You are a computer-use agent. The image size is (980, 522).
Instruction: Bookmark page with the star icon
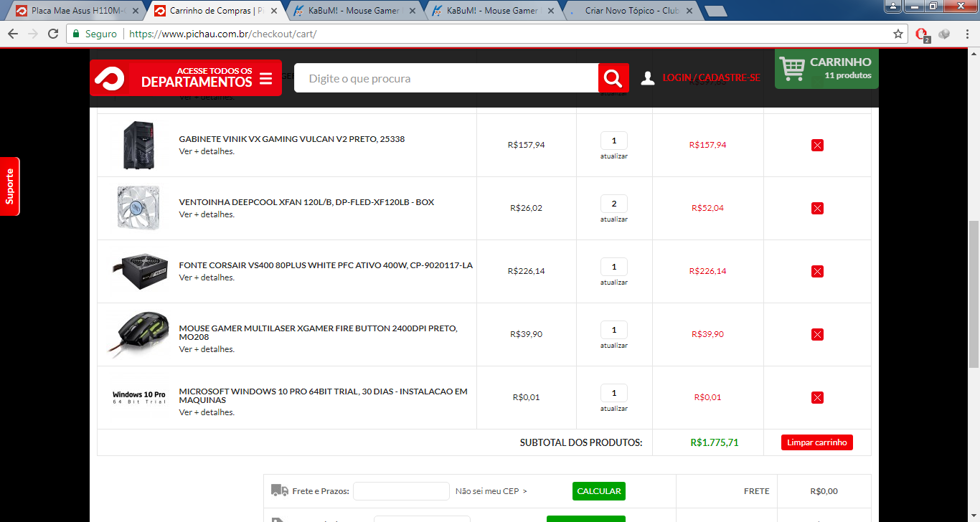897,34
